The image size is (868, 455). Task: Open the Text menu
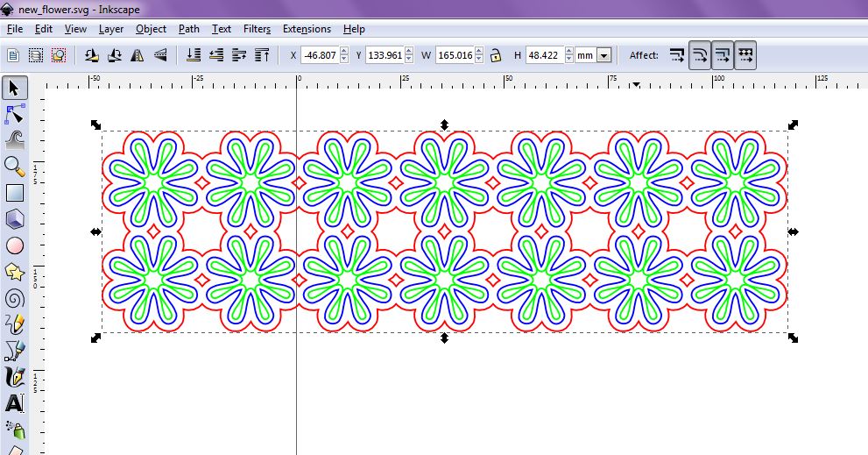[x=222, y=29]
